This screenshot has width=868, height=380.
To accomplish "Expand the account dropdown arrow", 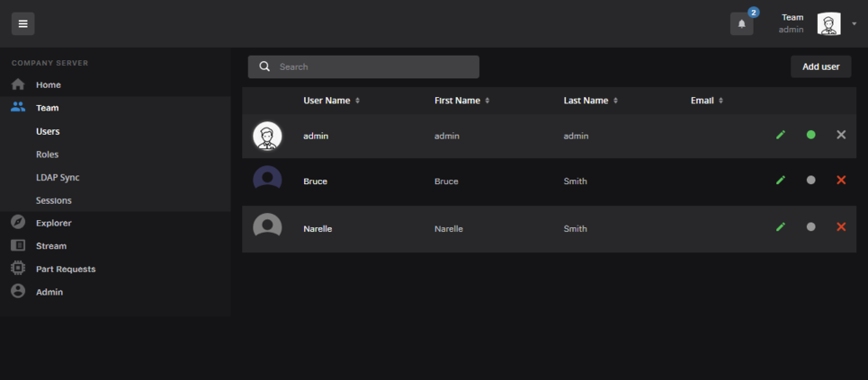I will click(854, 24).
